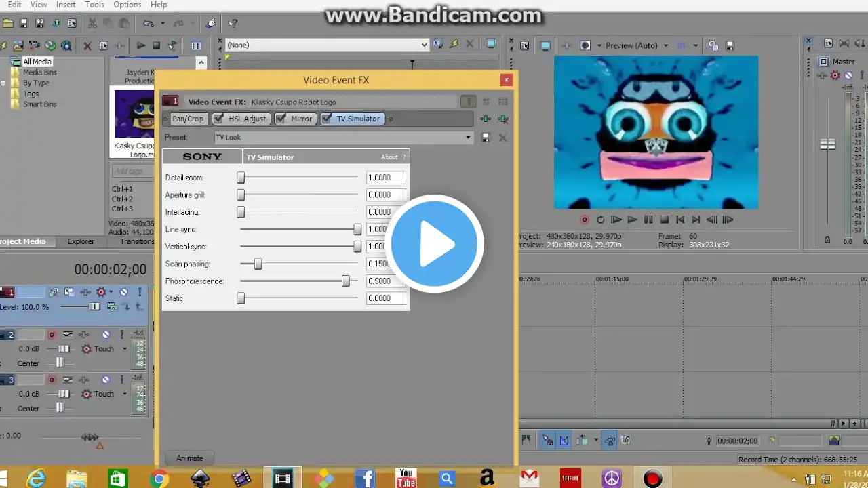Image resolution: width=868 pixels, height=488 pixels.
Task: Switch to the Explorer tab
Action: tap(81, 241)
